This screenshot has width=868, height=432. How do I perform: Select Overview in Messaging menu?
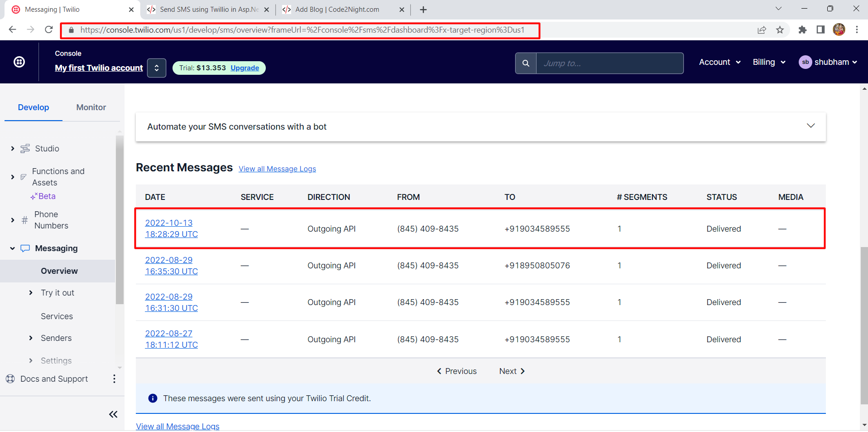tap(59, 271)
